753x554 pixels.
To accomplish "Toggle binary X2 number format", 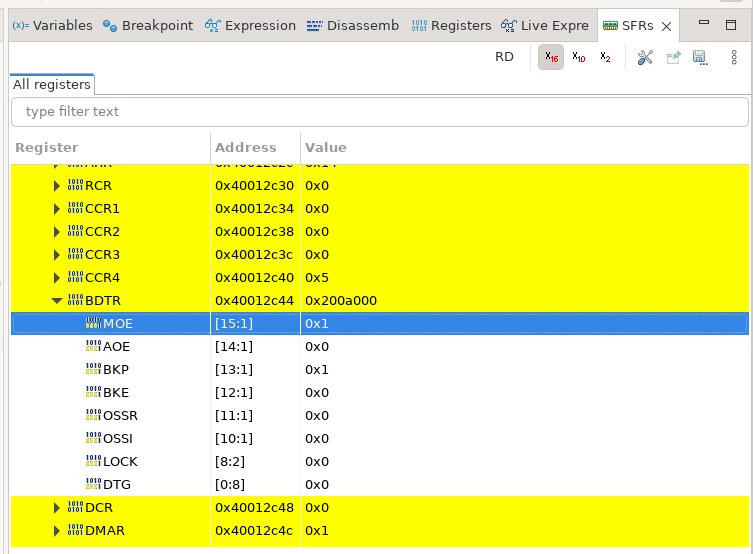I will 605,57.
